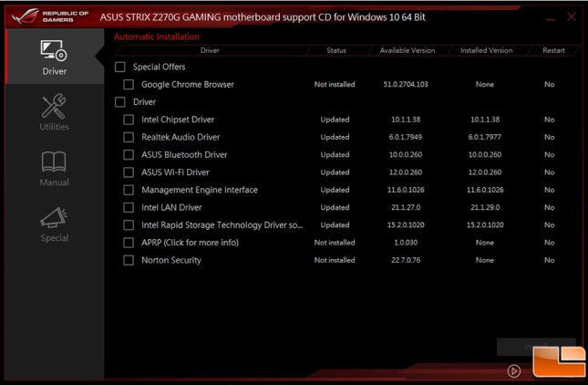Click the Intel LAN Driver label
Screen dimensions: 588x385
point(171,207)
